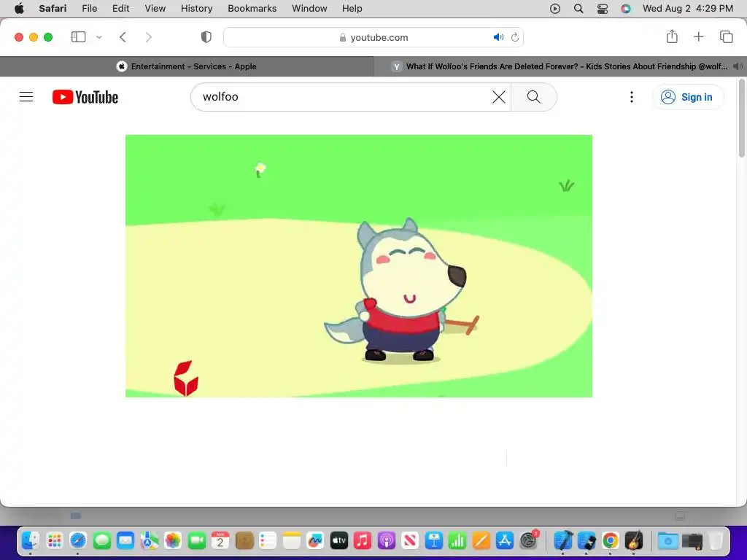
Task: Open the Safari share sheet
Action: 672,36
